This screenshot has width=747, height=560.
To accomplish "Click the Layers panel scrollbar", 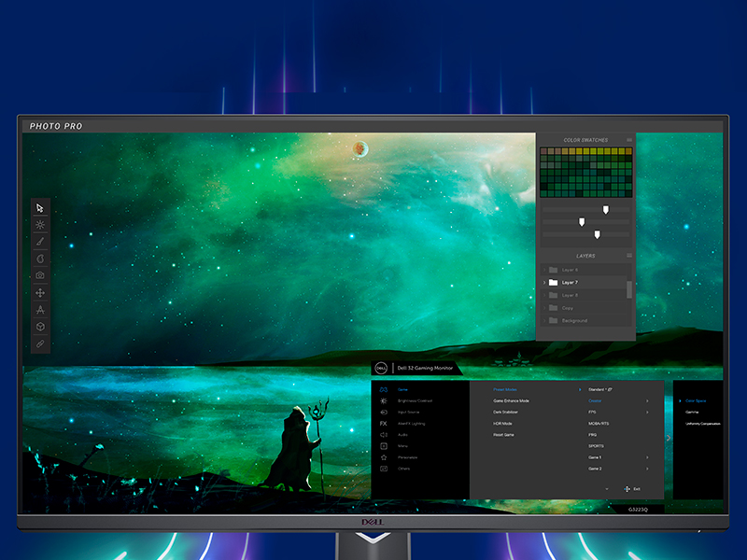I will (628, 289).
